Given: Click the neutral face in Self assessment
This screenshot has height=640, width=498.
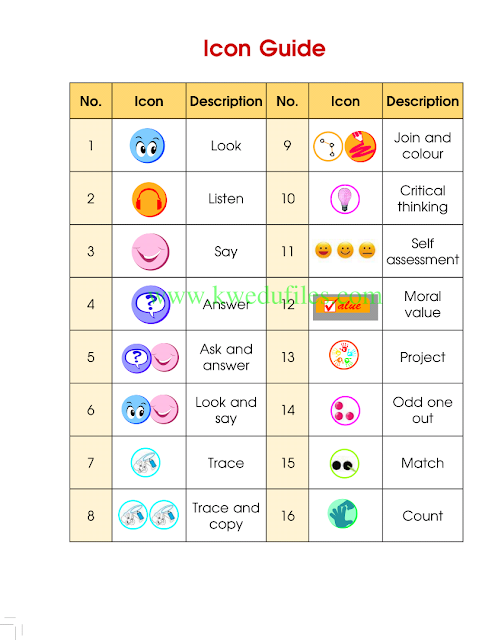Looking at the screenshot, I should point(367,250).
